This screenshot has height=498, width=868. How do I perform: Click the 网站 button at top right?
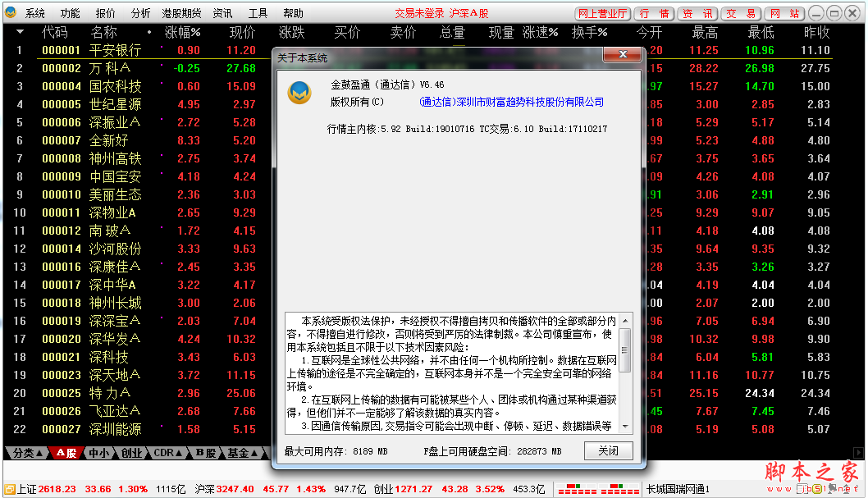pos(784,13)
